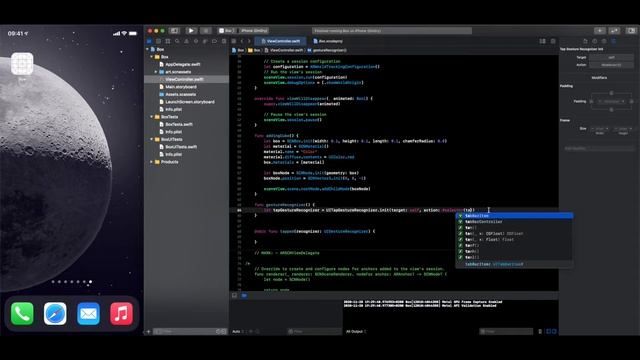Toggle the navigator sidebar button in toolbar
Screen dimensions: 640x360
coord(175,31)
